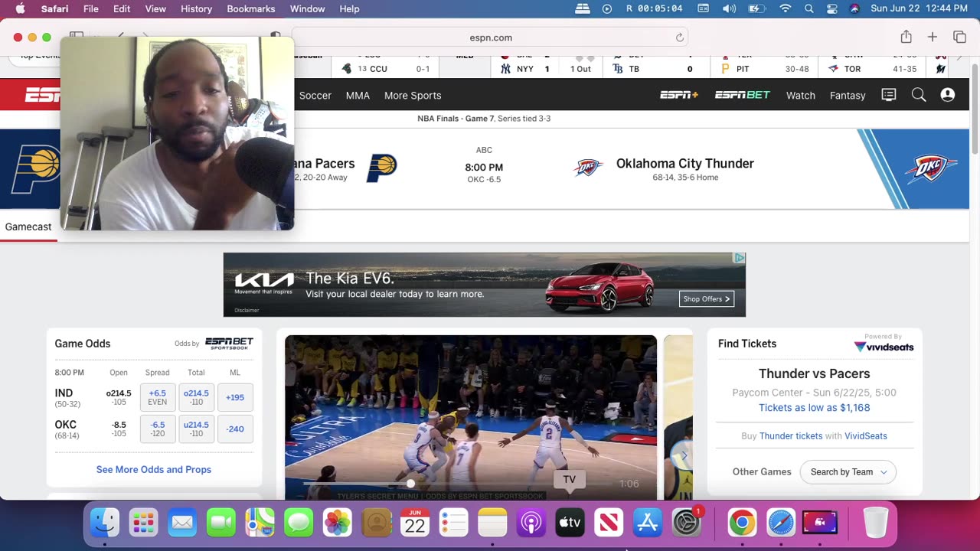The width and height of the screenshot is (980, 551).
Task: Focus the espn.com address bar
Action: click(x=490, y=37)
